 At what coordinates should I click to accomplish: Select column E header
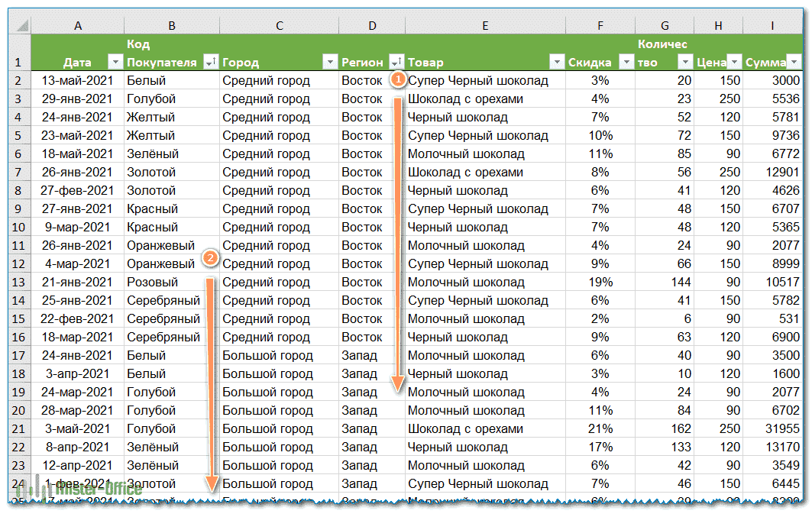click(x=485, y=26)
